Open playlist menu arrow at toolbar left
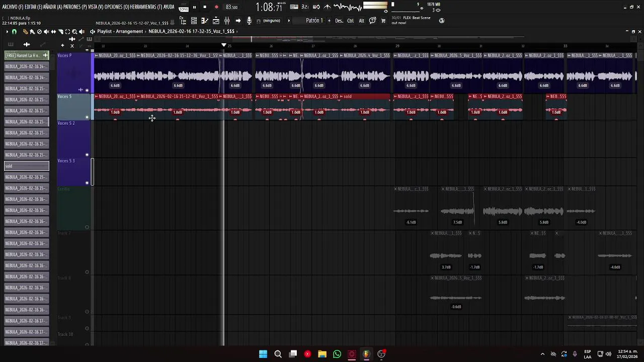 7,32
